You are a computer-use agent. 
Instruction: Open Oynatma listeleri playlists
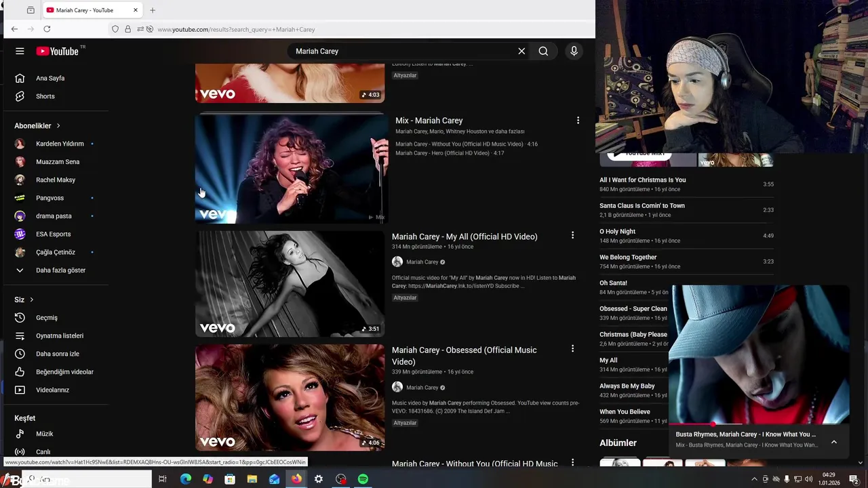(58, 335)
